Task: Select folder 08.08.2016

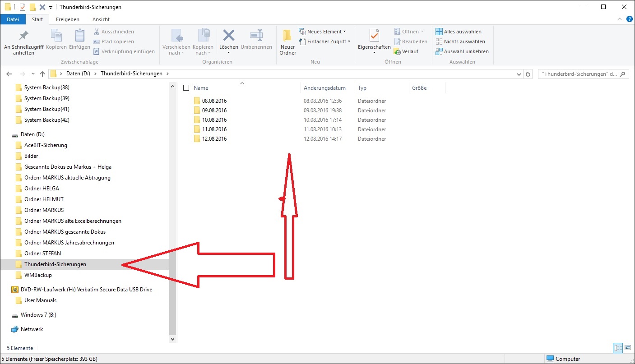Action: coord(214,101)
